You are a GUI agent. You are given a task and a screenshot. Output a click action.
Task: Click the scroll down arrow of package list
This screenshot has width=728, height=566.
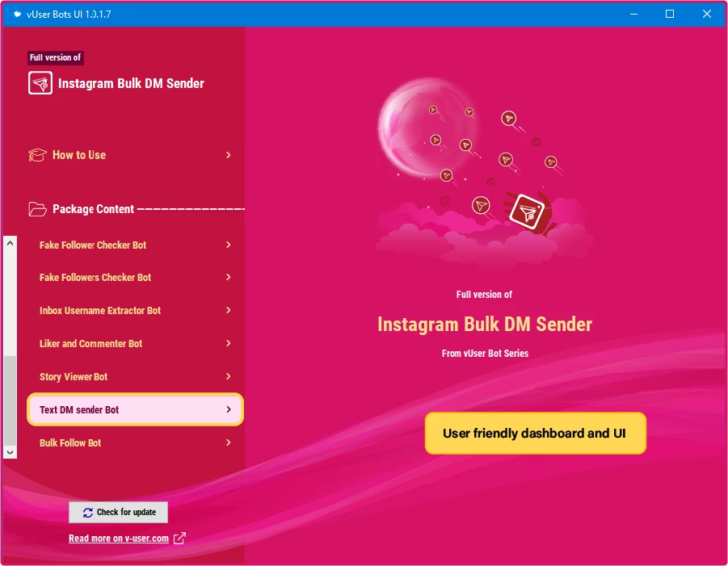(11, 452)
